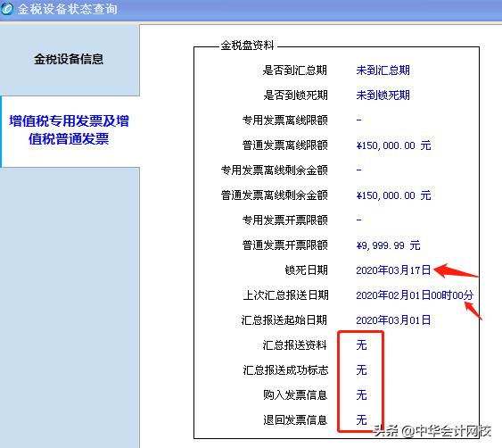Click the 汇总报送资料 label
The image size is (502, 448).
tap(295, 345)
